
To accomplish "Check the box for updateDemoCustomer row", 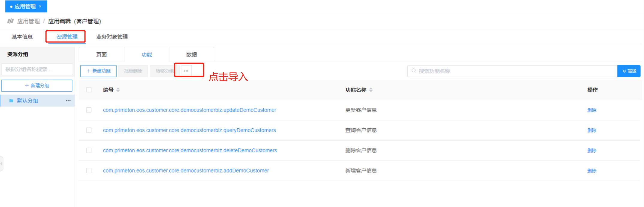I will point(89,110).
